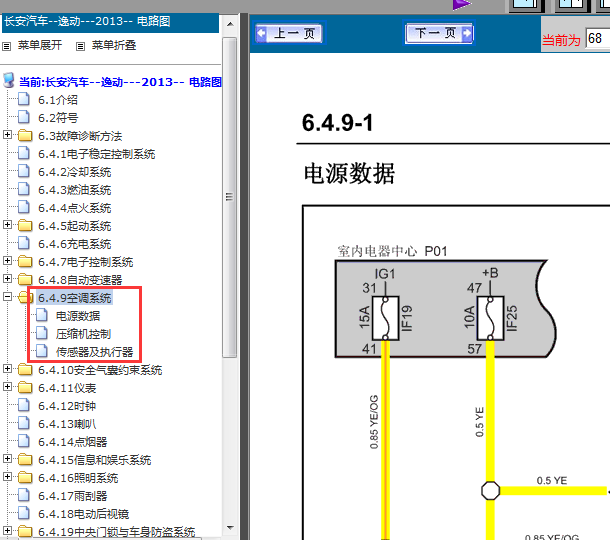610x540 pixels.
Task: Click the icon beside 菜单展开
Action: point(7,47)
